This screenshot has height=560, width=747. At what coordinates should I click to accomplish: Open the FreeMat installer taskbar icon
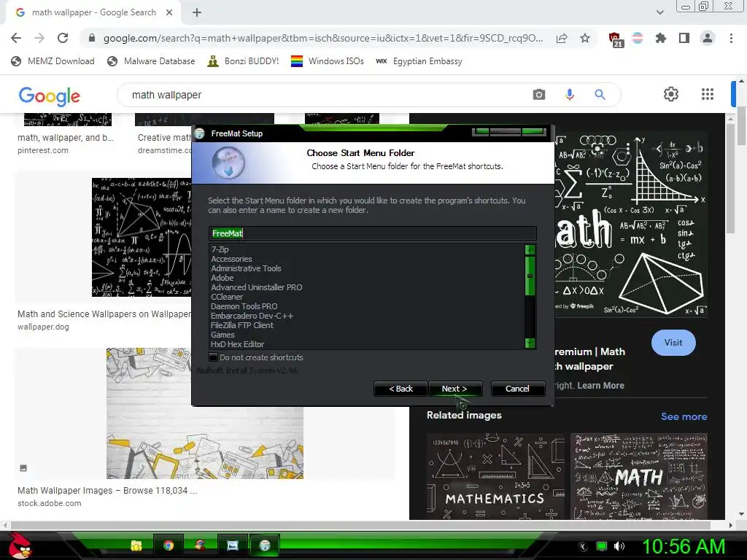(x=265, y=545)
